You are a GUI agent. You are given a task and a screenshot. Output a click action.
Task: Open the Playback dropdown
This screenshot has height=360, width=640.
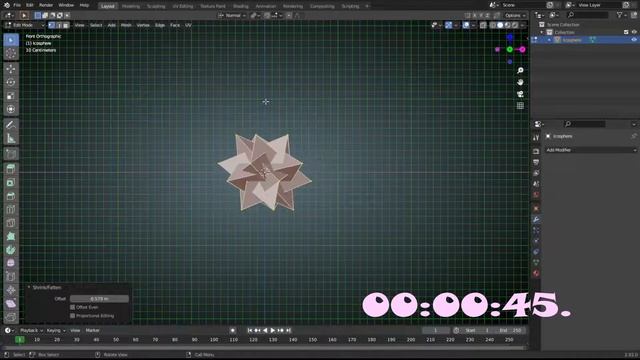[31, 330]
